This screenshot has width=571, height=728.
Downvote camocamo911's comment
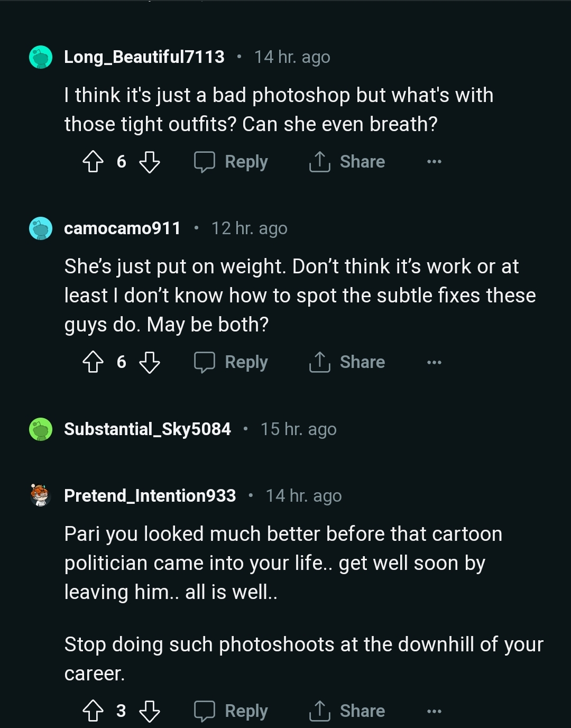(x=150, y=362)
